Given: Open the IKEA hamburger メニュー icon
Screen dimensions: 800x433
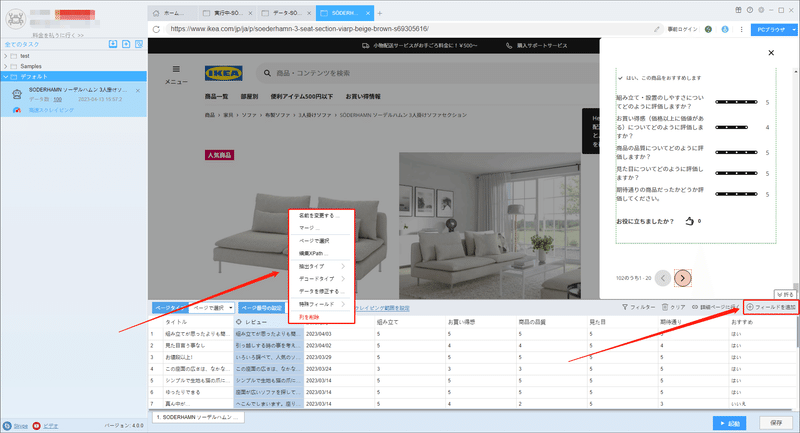Looking at the screenshot, I should 176,69.
